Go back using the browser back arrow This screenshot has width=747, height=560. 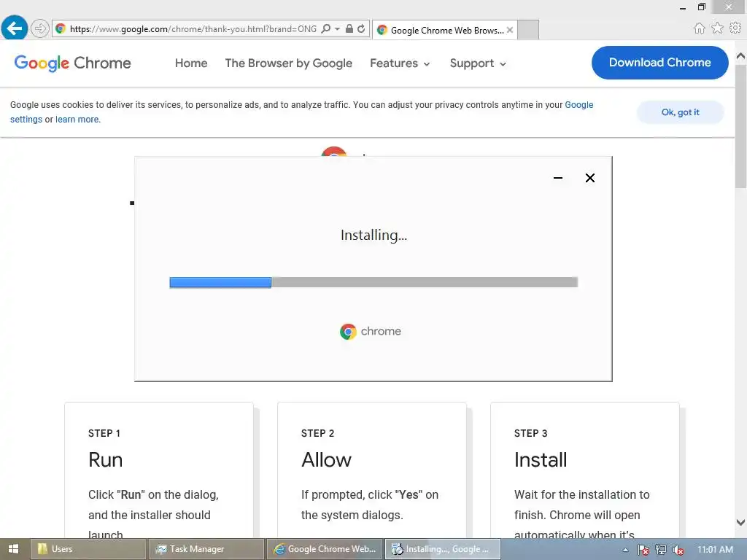click(x=15, y=28)
